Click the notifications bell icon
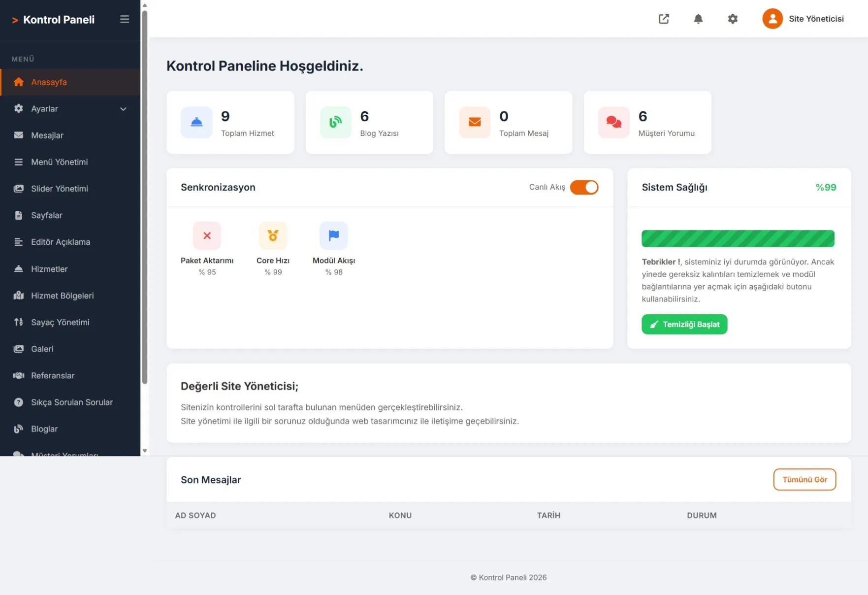The width and height of the screenshot is (868, 595). click(x=698, y=19)
